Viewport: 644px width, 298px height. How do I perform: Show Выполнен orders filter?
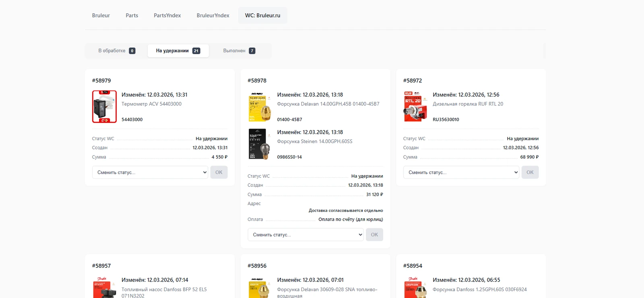click(x=239, y=51)
